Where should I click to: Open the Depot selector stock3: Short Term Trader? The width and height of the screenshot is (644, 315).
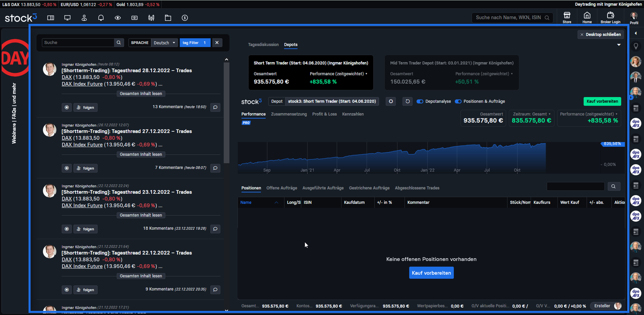(x=332, y=101)
